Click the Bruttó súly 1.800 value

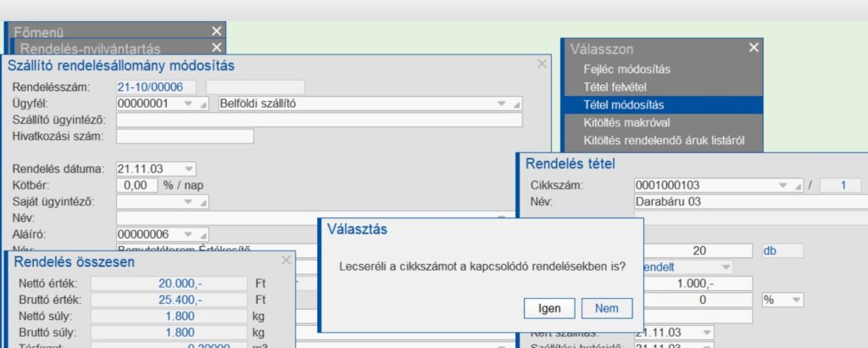pos(169,333)
